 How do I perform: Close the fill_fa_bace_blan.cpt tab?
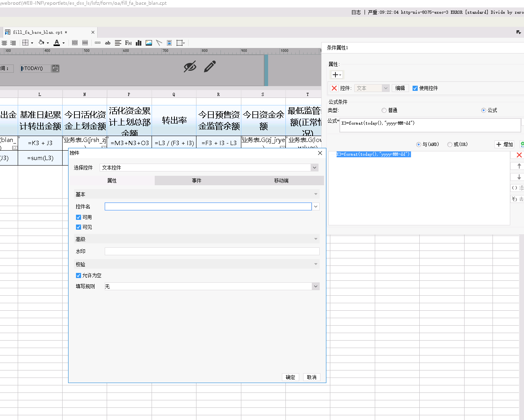click(x=93, y=32)
